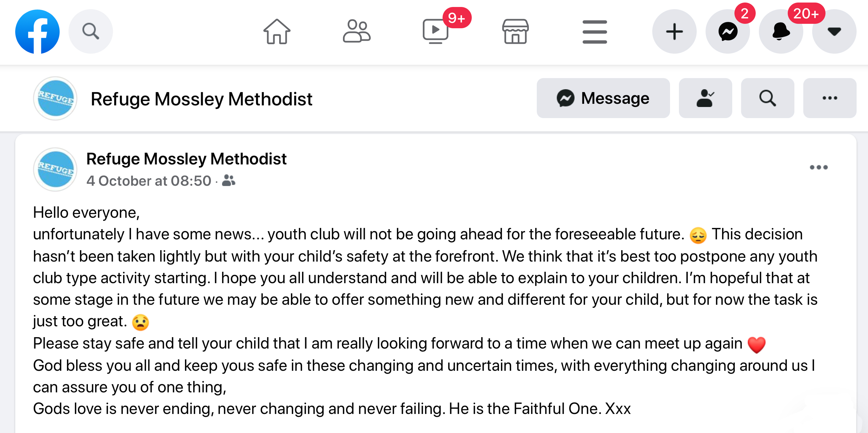This screenshot has height=433, width=868.
Task: Open the Friends tab
Action: point(357,32)
